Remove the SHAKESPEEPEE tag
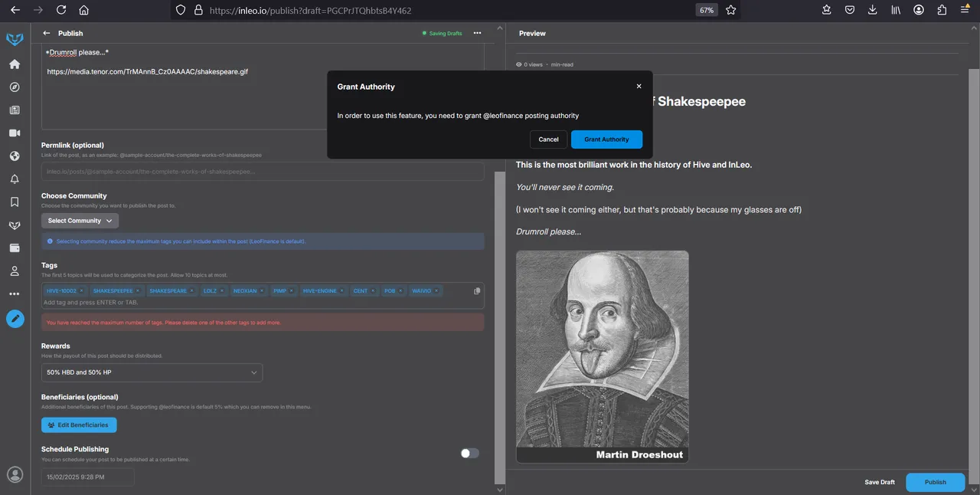The width and height of the screenshot is (980, 495). coord(138,291)
